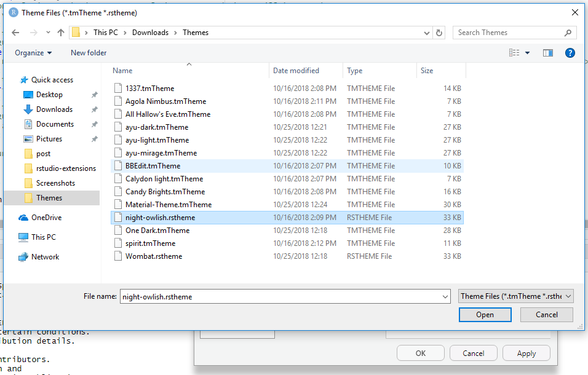Viewport: 588px width, 375px height.
Task: Toggle the preview pane
Action: point(548,53)
